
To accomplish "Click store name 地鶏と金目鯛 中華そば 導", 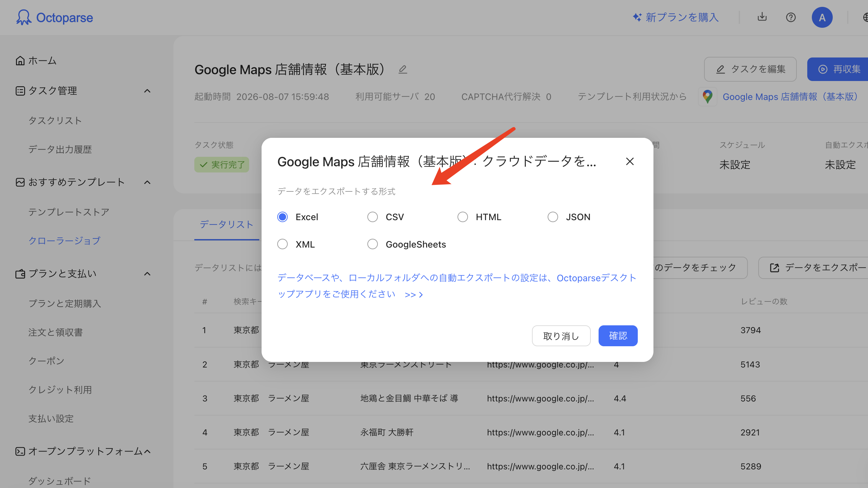I will 409,399.
